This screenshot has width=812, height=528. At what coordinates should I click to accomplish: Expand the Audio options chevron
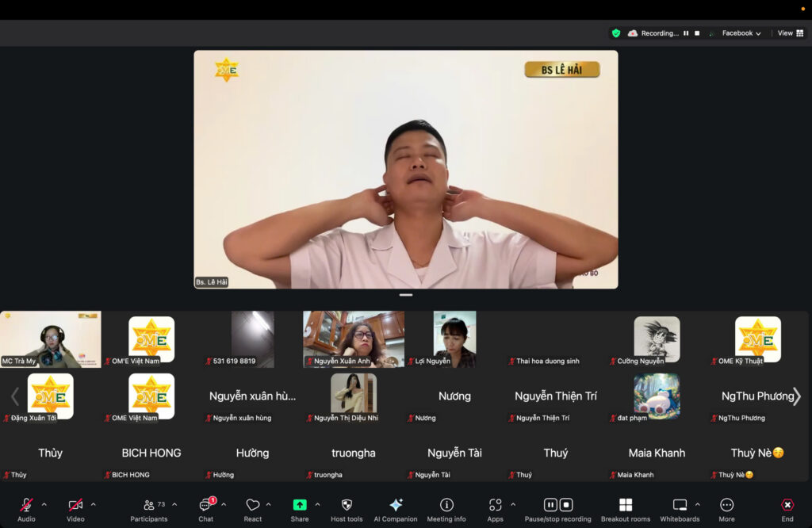click(44, 504)
